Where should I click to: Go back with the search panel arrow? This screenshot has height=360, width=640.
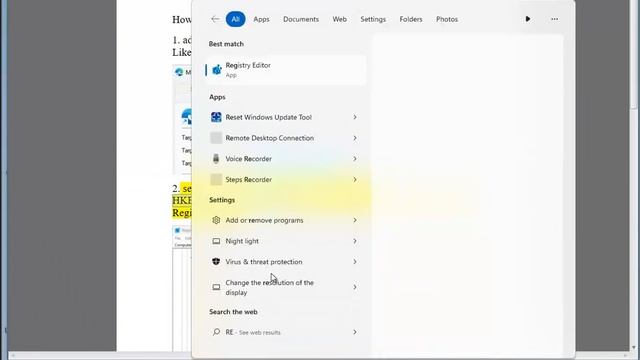click(215, 19)
